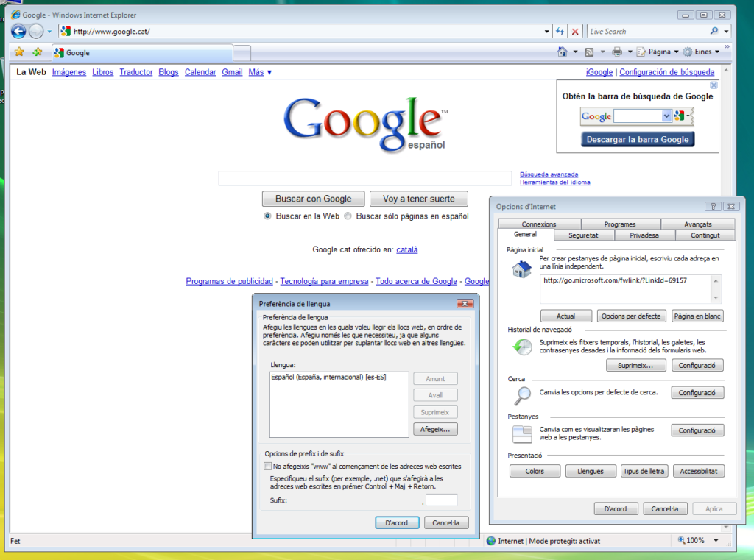Click the Live Search magnifier icon

(x=714, y=32)
